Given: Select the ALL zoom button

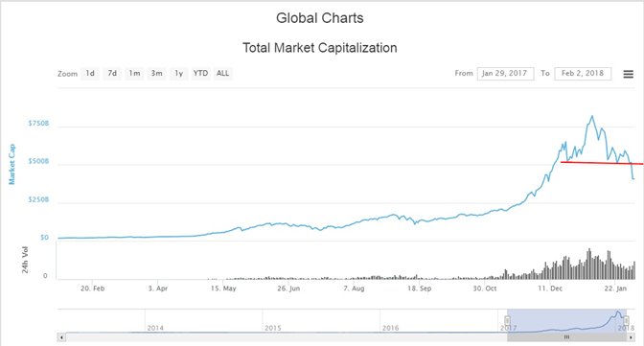Looking at the screenshot, I should coord(222,74).
